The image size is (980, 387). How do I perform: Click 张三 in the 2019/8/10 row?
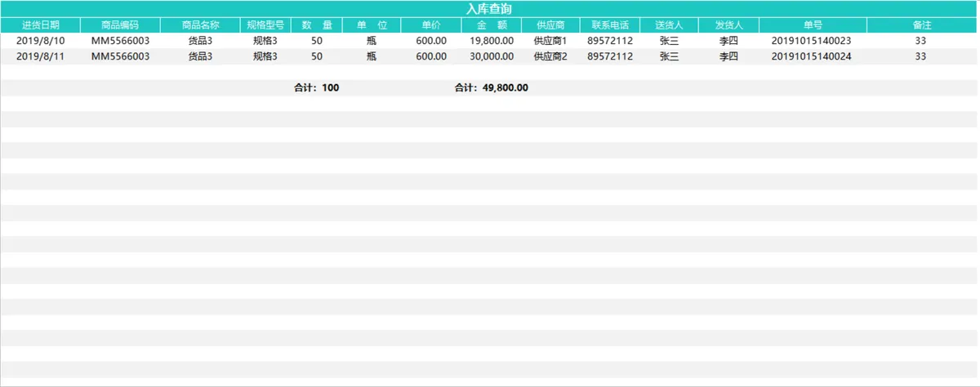[669, 41]
